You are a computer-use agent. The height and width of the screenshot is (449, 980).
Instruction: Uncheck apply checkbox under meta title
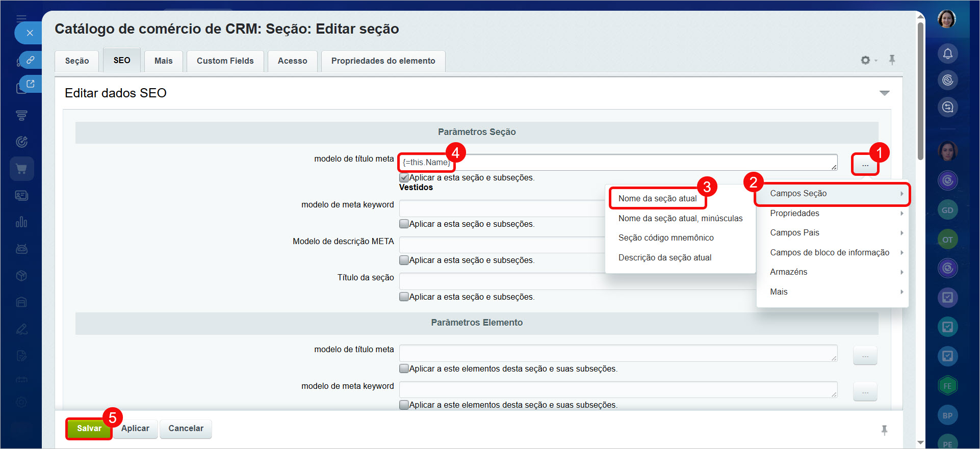click(404, 178)
